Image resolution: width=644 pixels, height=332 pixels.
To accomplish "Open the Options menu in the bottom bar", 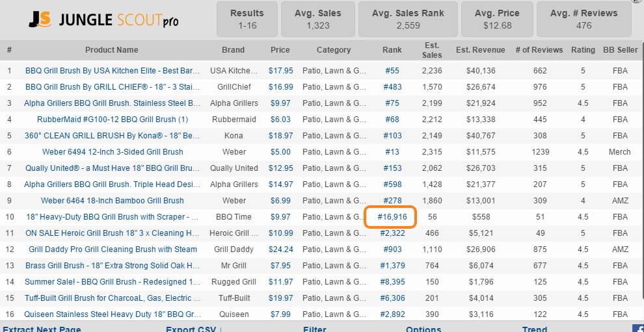I will 423,329.
